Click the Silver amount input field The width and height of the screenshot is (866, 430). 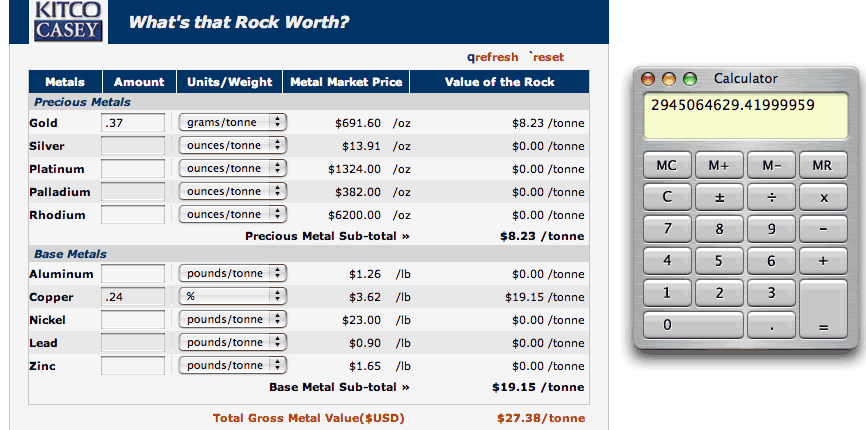133,146
